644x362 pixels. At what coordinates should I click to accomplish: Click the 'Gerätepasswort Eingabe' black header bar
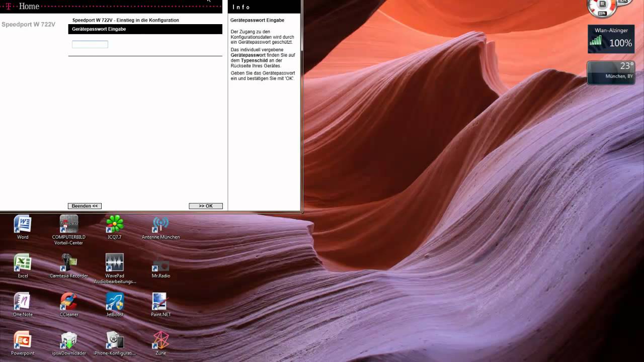coord(145,29)
